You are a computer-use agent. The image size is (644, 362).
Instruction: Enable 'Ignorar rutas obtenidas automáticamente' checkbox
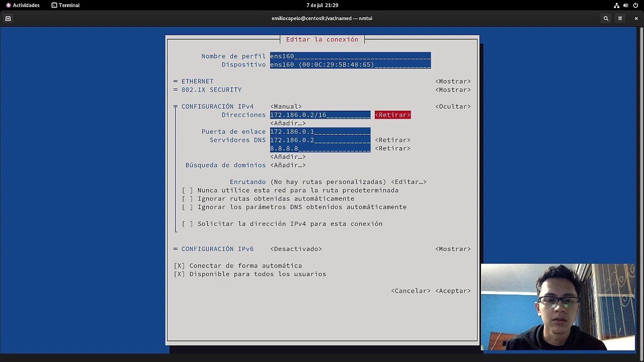tap(187, 199)
